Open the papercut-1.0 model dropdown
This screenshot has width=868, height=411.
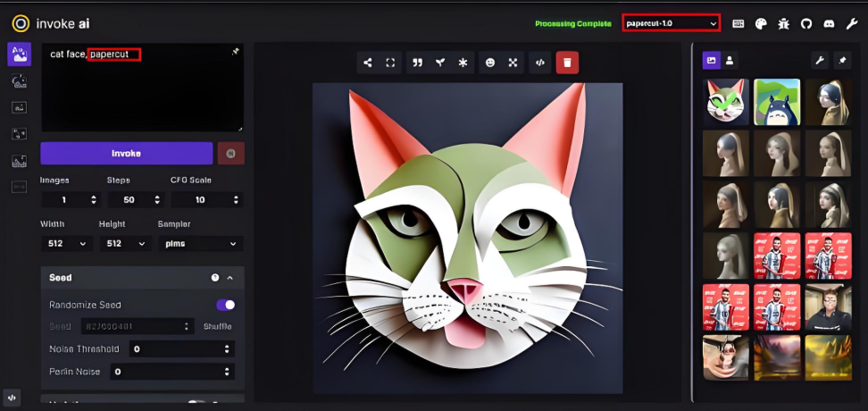click(671, 23)
